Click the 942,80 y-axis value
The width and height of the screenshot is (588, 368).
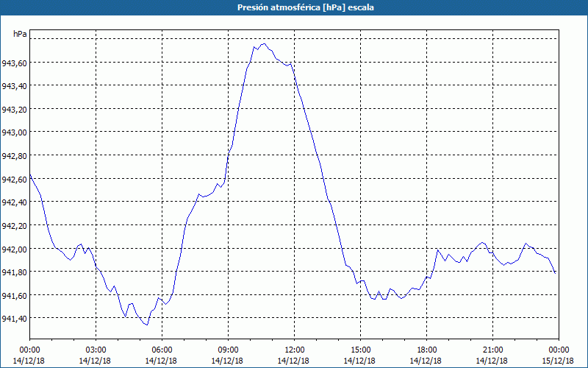[14, 156]
